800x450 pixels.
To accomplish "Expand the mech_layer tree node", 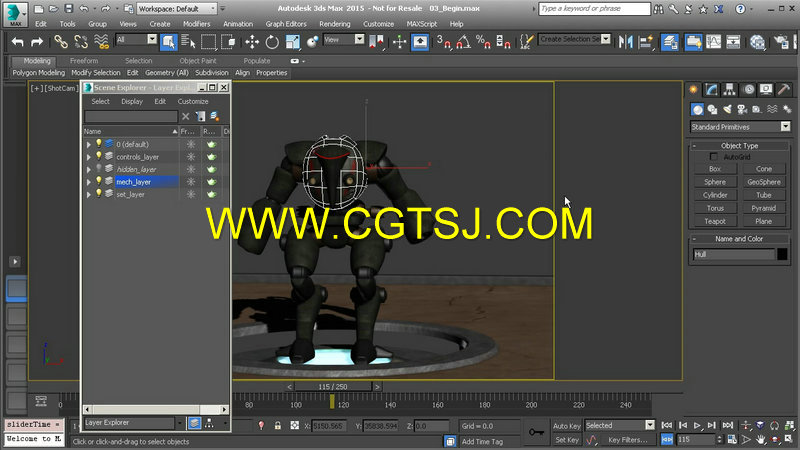I will point(89,182).
